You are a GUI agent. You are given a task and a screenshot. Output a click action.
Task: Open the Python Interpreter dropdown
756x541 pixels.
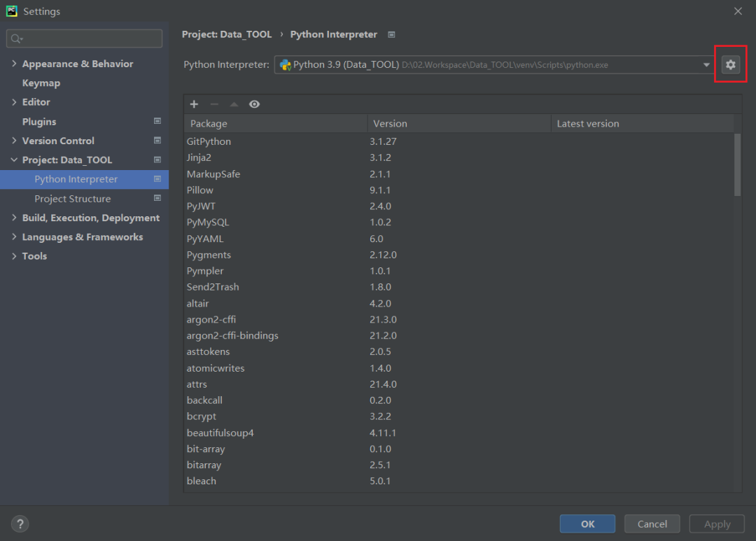coord(706,65)
